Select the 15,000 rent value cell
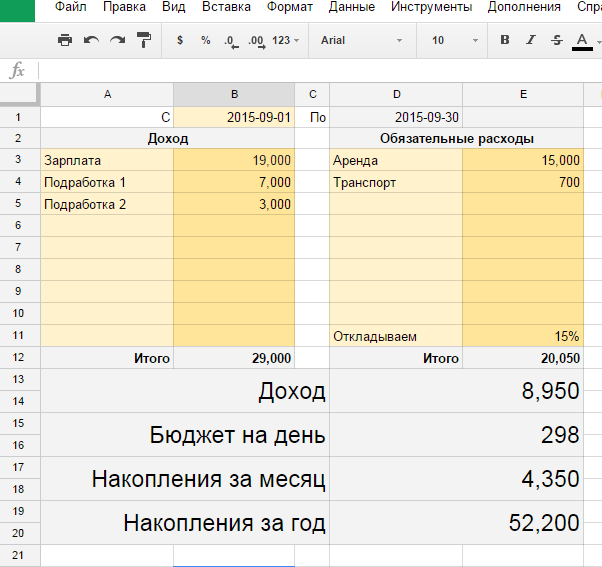Viewport: 602px width, 567px height. [523, 160]
